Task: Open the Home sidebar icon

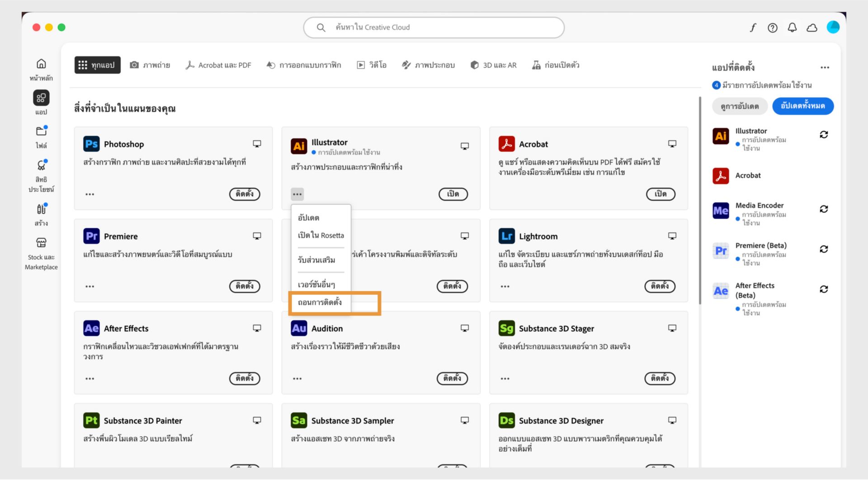Action: tap(41, 64)
